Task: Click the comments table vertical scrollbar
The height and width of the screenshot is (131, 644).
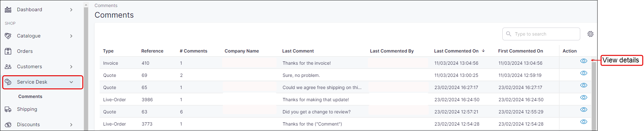Action: [x=594, y=96]
